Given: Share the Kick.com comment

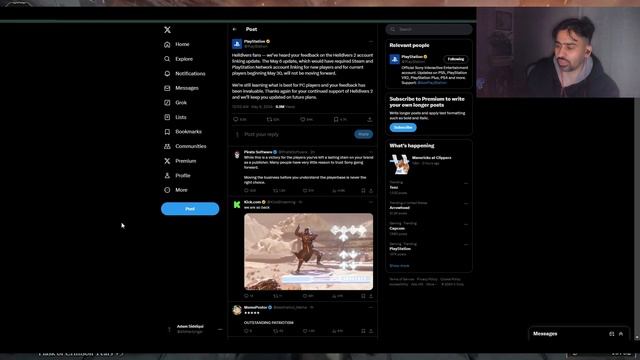Looking at the screenshot, I should (x=371, y=296).
